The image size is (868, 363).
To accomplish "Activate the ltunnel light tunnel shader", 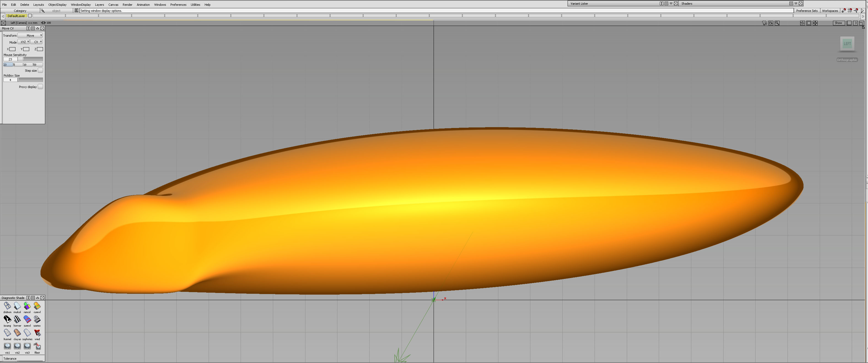I will (7, 333).
